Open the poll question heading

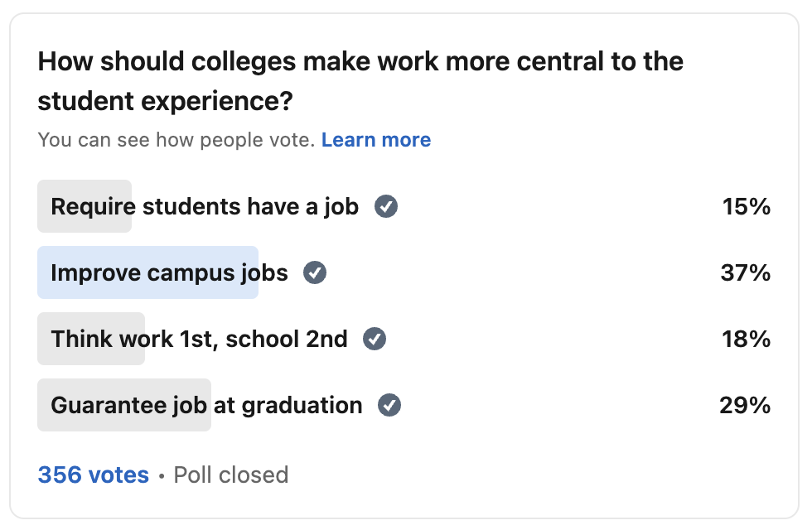click(x=360, y=80)
